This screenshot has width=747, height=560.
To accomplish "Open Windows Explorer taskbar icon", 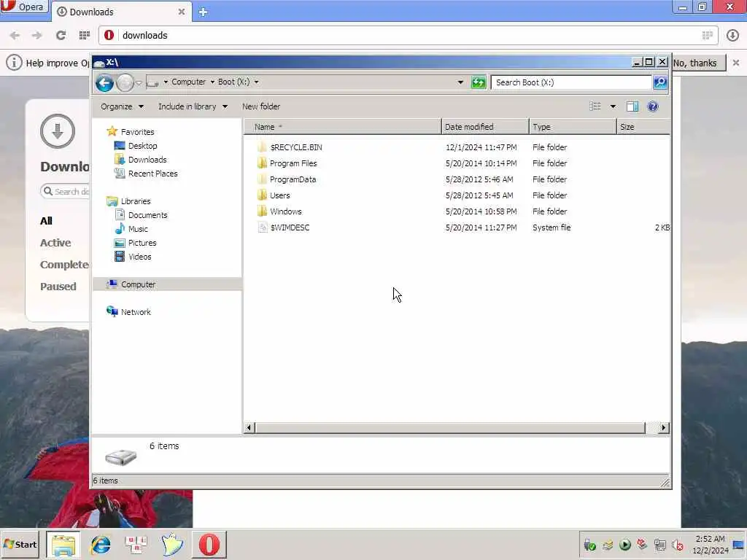I will pyautogui.click(x=63, y=544).
